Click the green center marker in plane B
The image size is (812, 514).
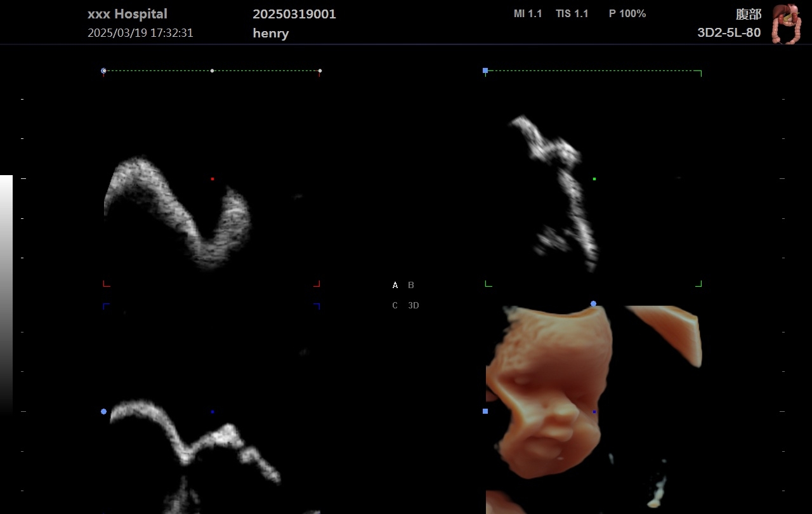tap(594, 179)
